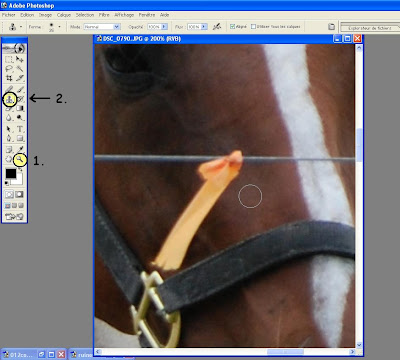Viewport: 400px width, 360px height.
Task: Select the Text (T) tool
Action: coord(20,129)
